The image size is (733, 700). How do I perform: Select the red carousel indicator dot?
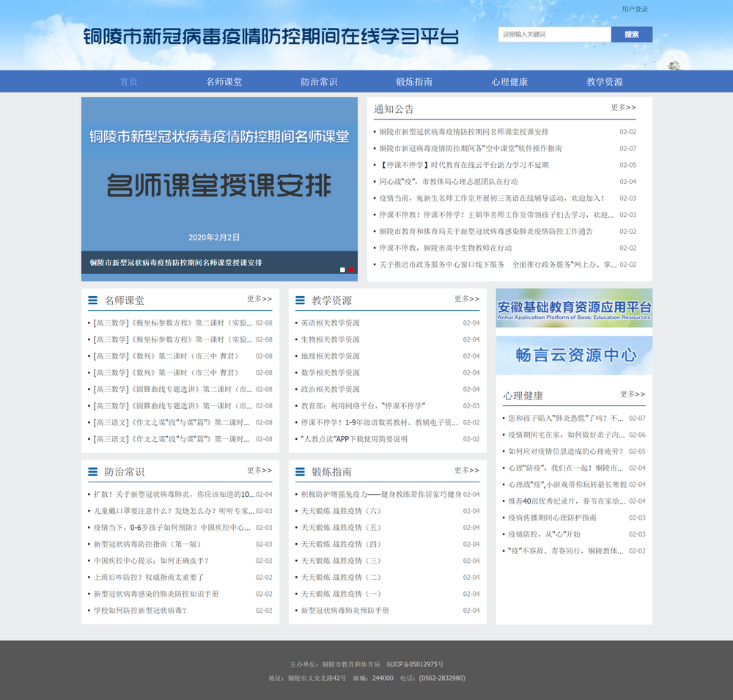[x=351, y=270]
